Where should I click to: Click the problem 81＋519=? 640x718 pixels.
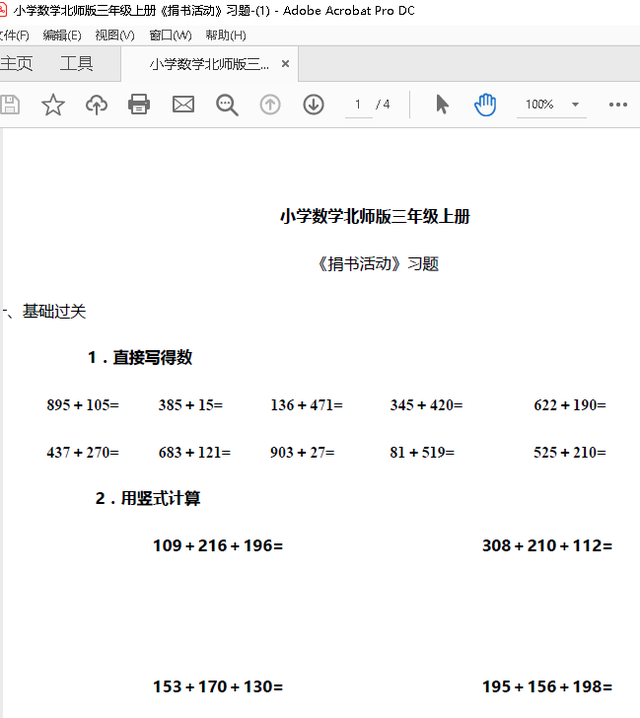click(x=422, y=452)
